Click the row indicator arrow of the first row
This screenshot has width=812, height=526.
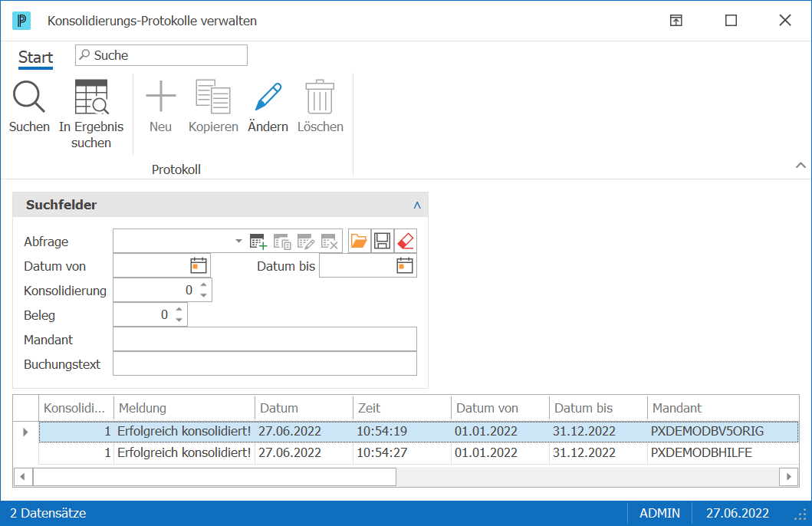click(25, 432)
